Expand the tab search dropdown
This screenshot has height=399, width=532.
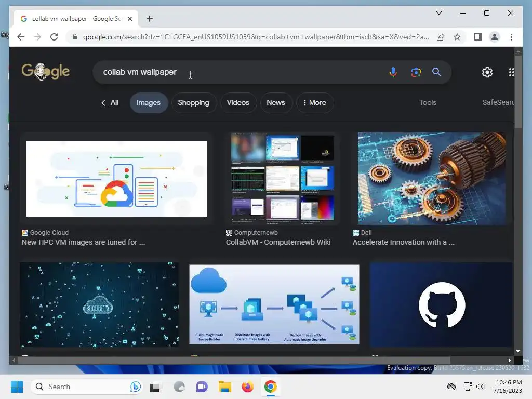(438, 13)
